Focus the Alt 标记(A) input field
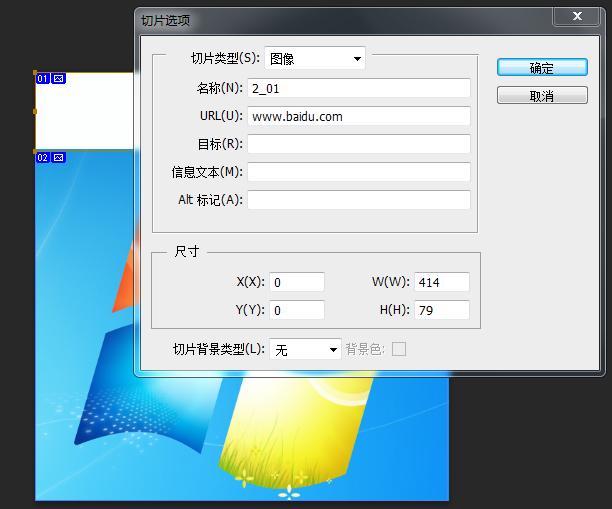This screenshot has height=509, width=612. 359,200
